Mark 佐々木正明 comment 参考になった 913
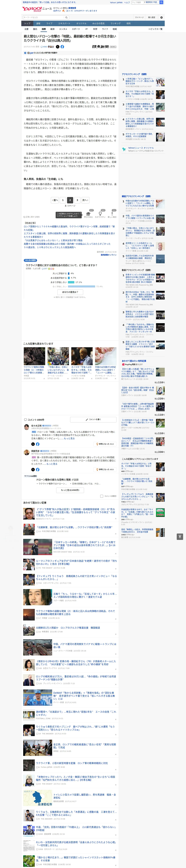 pos(105,444)
